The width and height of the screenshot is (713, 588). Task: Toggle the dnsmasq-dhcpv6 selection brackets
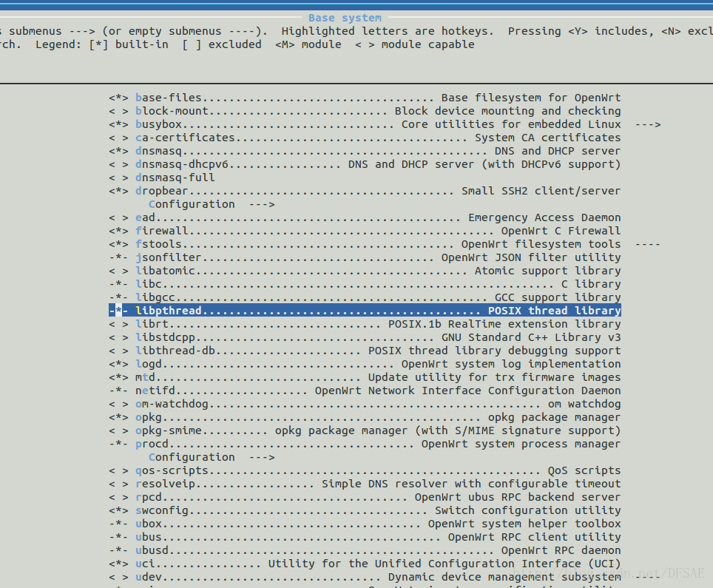(118, 164)
